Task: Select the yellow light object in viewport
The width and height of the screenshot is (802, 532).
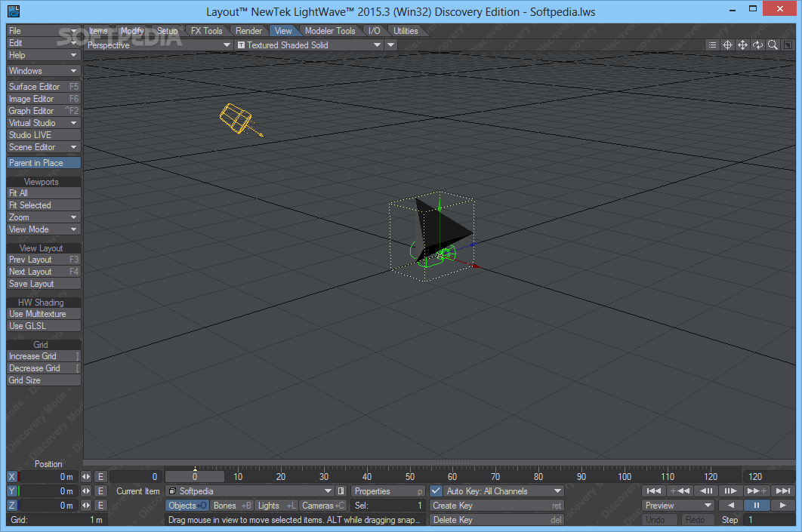Action: (x=236, y=118)
